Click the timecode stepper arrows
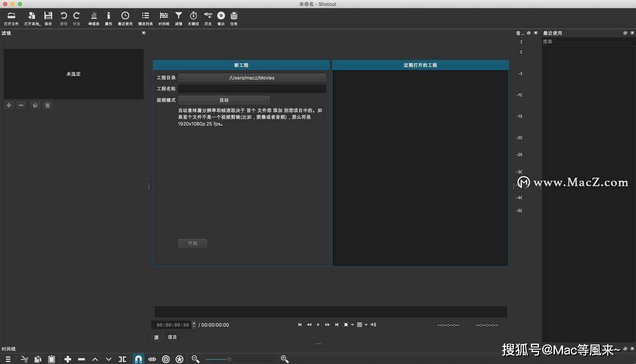The width and height of the screenshot is (636, 364). pyautogui.click(x=193, y=325)
